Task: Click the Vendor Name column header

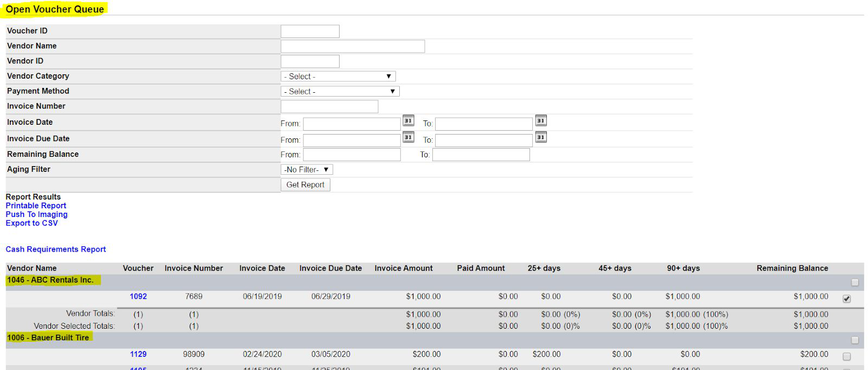Action: [x=31, y=268]
